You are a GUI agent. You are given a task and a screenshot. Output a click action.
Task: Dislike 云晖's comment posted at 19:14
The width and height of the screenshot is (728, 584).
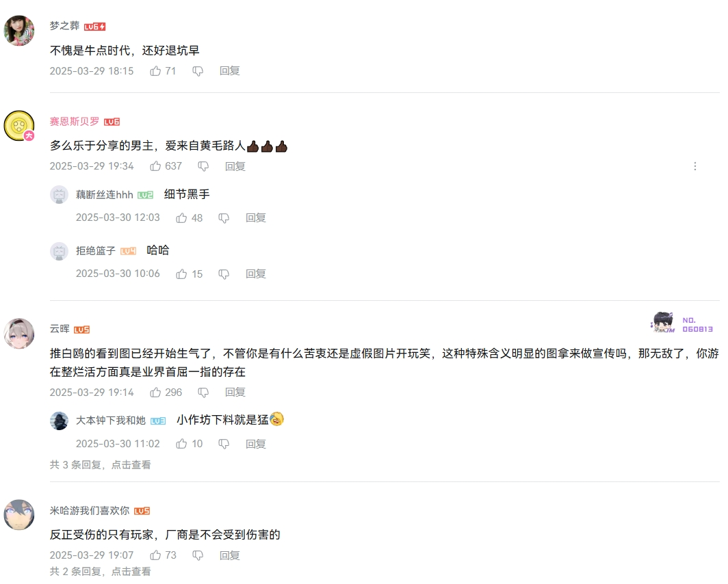[203, 393]
